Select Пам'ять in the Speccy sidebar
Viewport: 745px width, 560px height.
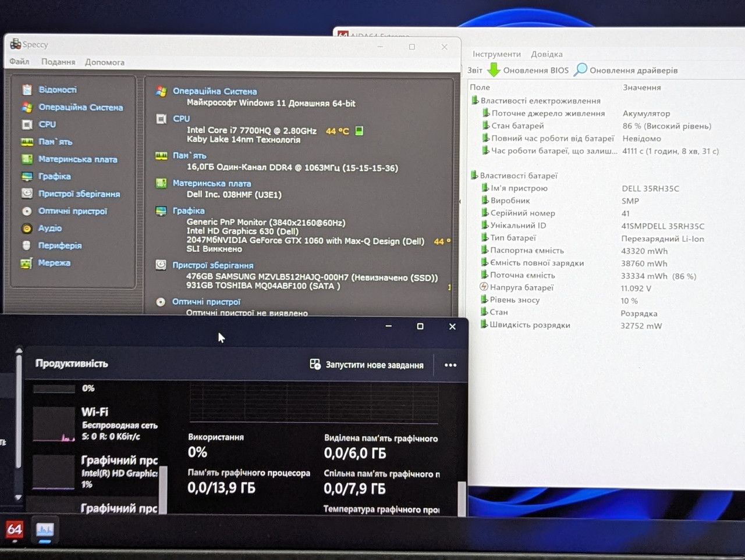pyautogui.click(x=55, y=142)
